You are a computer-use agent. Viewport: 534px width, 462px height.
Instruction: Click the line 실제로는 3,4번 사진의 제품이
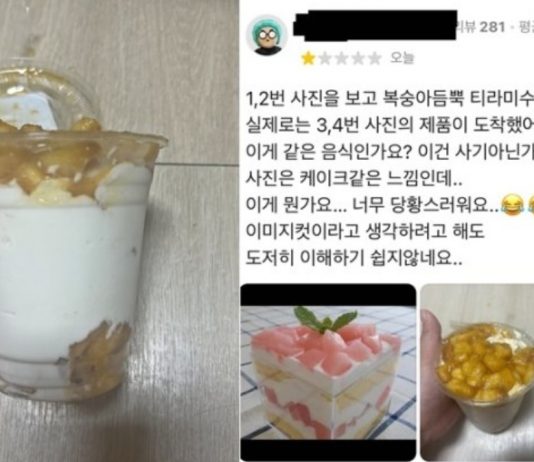pos(389,126)
